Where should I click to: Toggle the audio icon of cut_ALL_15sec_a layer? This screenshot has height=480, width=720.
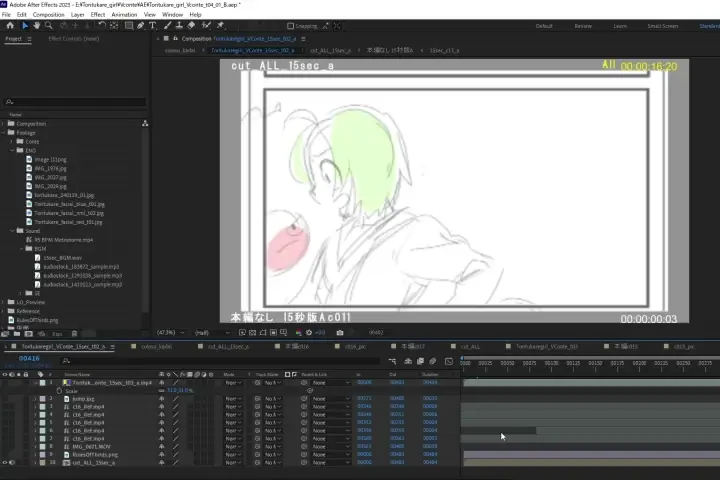pyautogui.click(x=11, y=463)
